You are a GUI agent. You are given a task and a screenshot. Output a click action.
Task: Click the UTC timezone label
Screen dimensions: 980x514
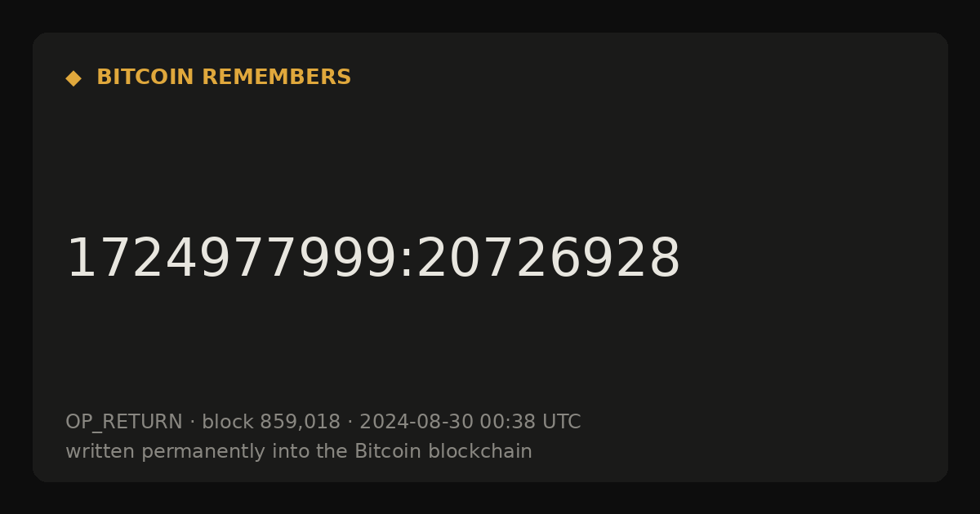(x=561, y=423)
